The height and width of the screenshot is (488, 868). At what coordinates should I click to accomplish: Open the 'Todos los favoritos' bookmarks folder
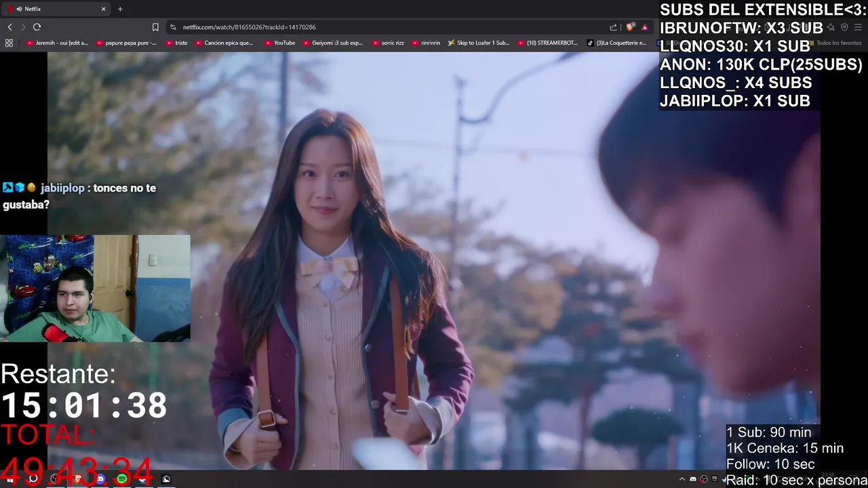coord(834,43)
